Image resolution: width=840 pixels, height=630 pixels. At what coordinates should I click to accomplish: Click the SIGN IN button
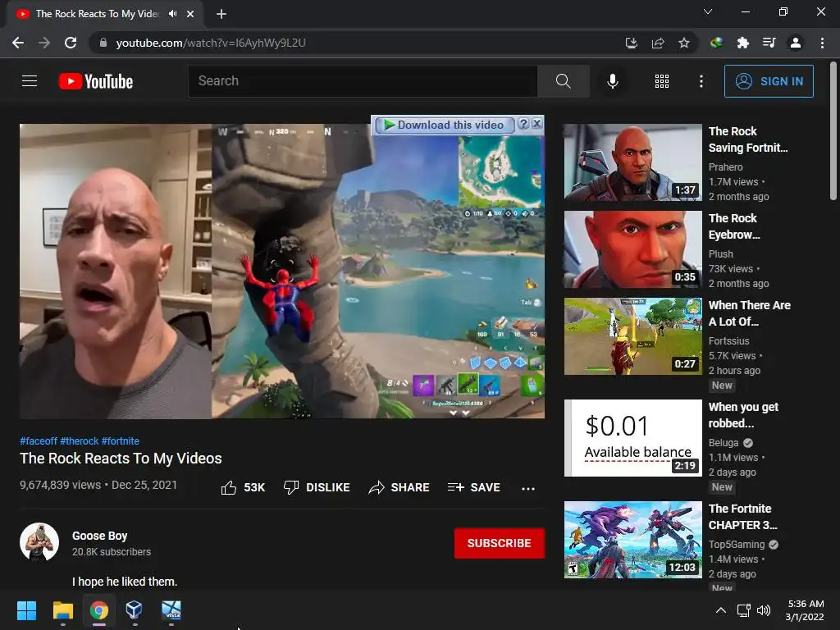(768, 81)
